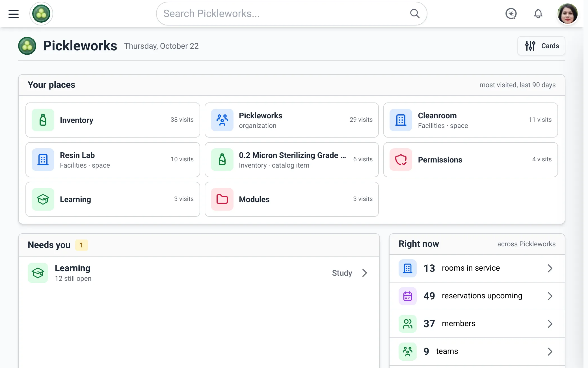Open the hamburger navigation menu

point(13,14)
